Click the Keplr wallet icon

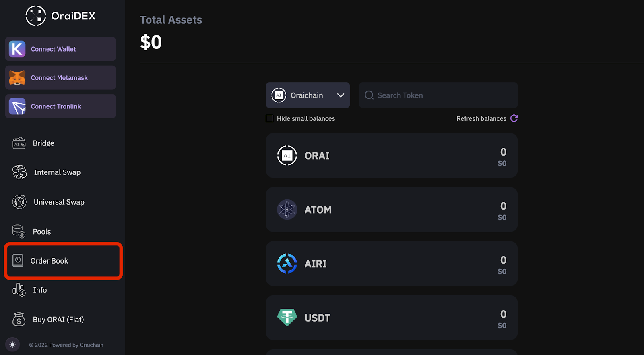(x=17, y=49)
